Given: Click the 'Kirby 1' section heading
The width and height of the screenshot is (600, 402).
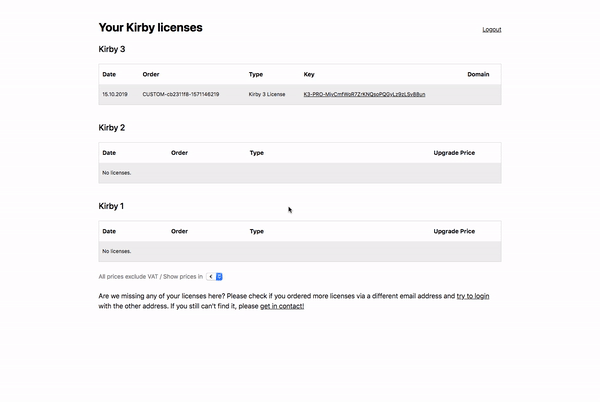Looking at the screenshot, I should (111, 206).
